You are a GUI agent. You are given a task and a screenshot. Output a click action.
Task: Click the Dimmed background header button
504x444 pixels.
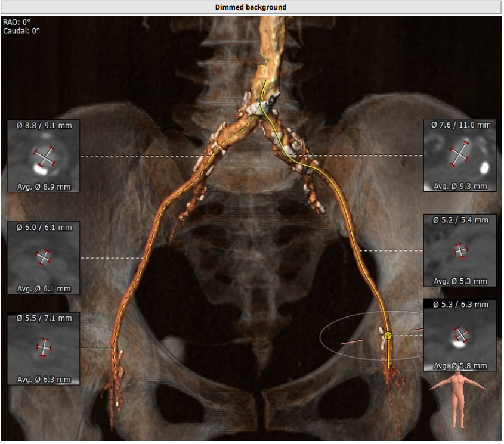pyautogui.click(x=251, y=7)
